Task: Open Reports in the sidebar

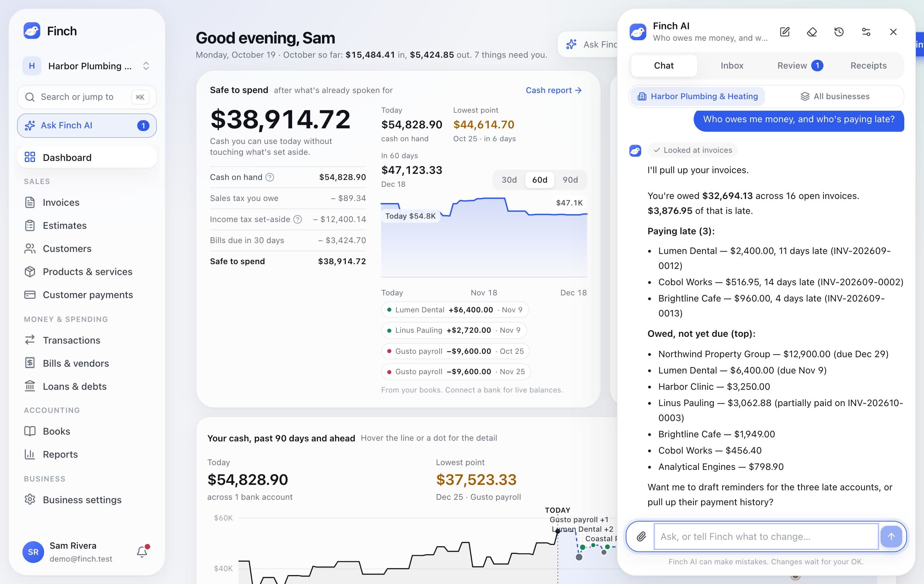Action: (x=87, y=454)
